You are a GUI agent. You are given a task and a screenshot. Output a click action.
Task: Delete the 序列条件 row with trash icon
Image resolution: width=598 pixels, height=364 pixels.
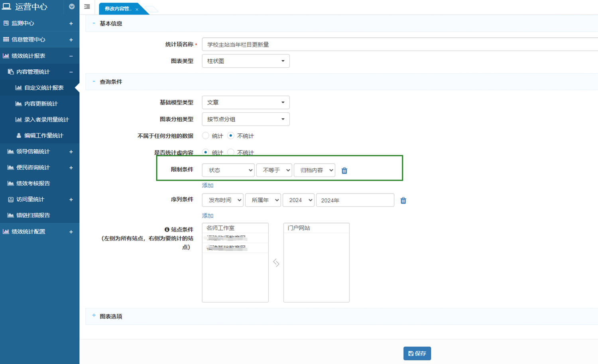click(x=403, y=200)
